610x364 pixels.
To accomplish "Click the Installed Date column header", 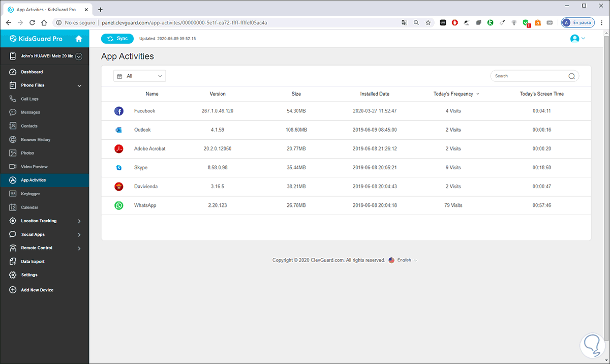I will click(x=375, y=94).
